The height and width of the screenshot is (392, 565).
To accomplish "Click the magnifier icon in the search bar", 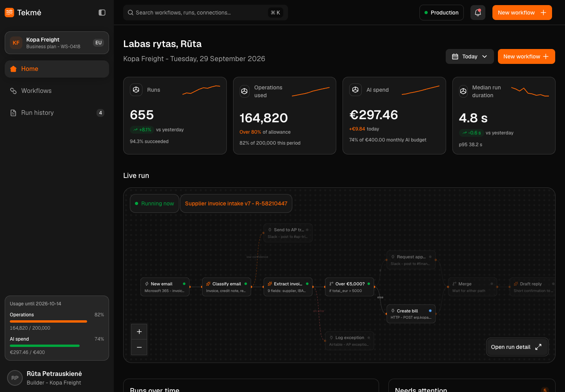I will point(131,13).
